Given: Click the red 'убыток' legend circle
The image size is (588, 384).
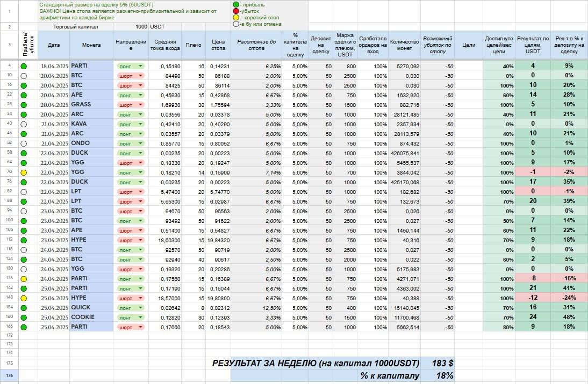Looking at the screenshot, I should [235, 11].
